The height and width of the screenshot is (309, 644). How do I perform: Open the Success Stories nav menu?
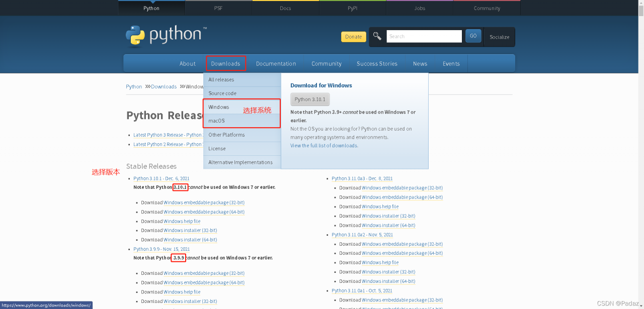(x=377, y=64)
